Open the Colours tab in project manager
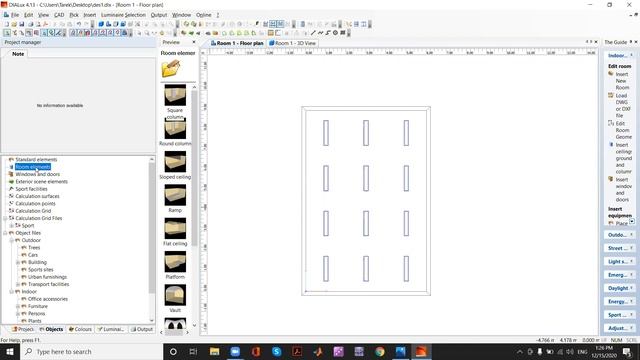Screen dimensions: 640x360 (x=80, y=329)
